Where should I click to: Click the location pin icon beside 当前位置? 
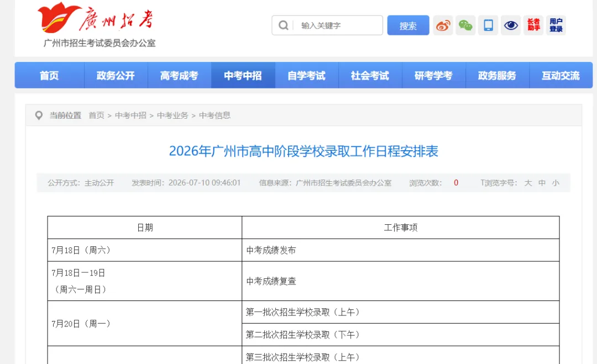(39, 115)
